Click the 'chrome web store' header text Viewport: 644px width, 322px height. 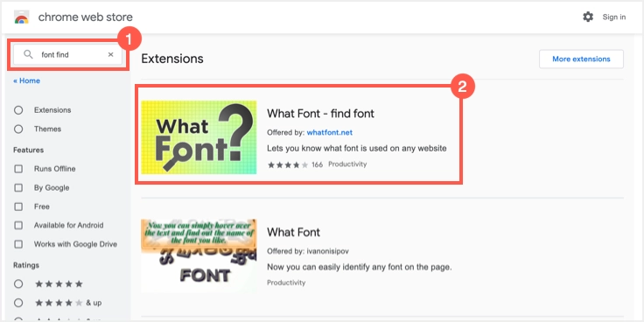[x=86, y=17]
